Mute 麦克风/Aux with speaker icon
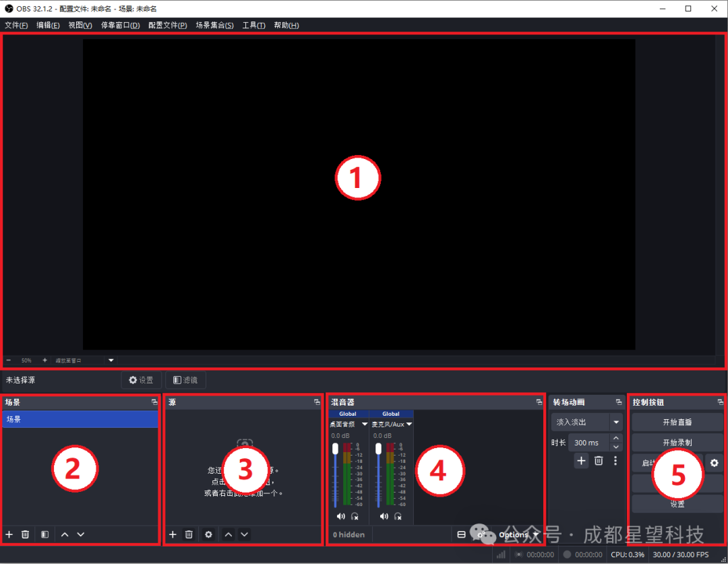Viewport: 728px width, 564px height. point(384,516)
